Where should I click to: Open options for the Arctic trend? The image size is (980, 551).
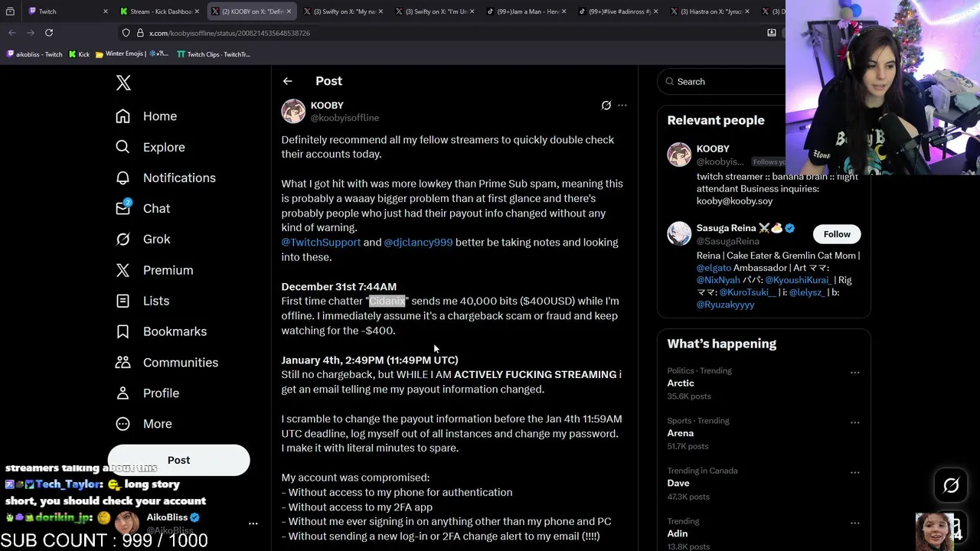pyautogui.click(x=854, y=372)
